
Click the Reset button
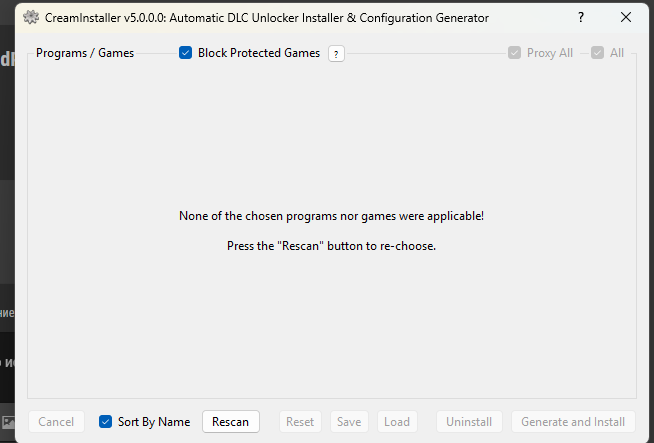click(300, 422)
